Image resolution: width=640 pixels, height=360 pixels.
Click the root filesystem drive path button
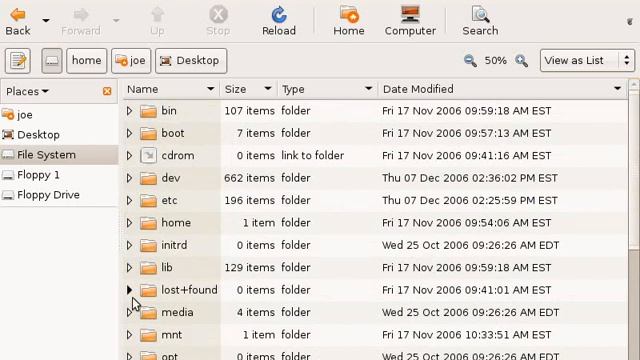pyautogui.click(x=52, y=61)
